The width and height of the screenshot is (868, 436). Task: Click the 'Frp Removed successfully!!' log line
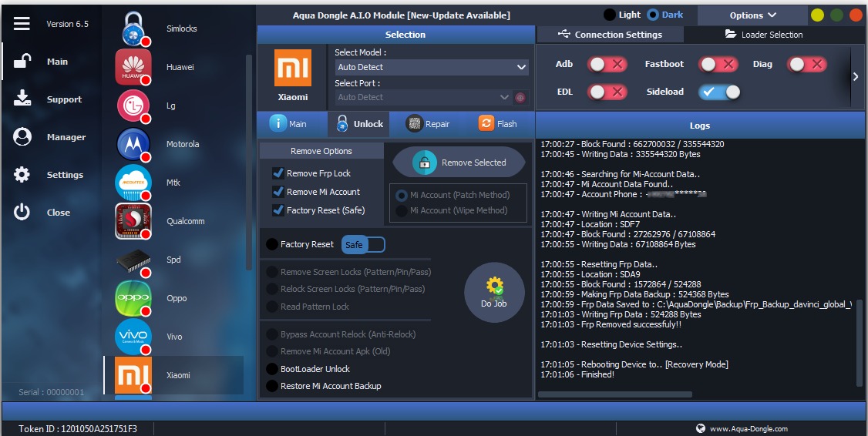[611, 325]
